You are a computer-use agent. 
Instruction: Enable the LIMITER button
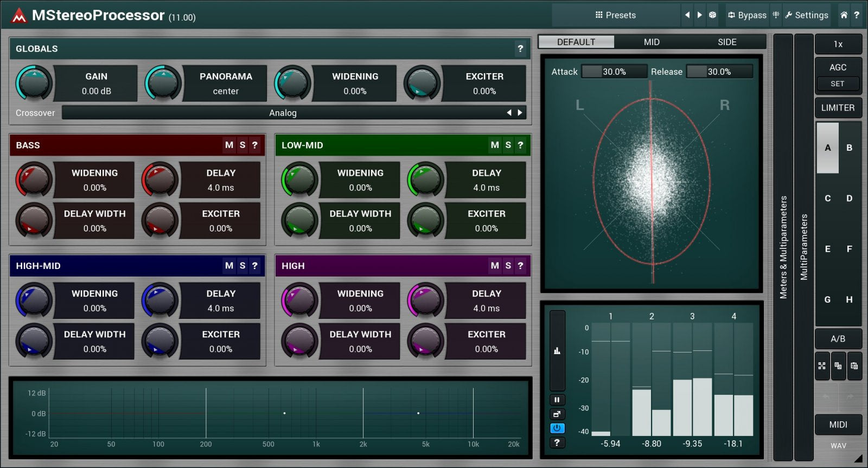point(838,107)
